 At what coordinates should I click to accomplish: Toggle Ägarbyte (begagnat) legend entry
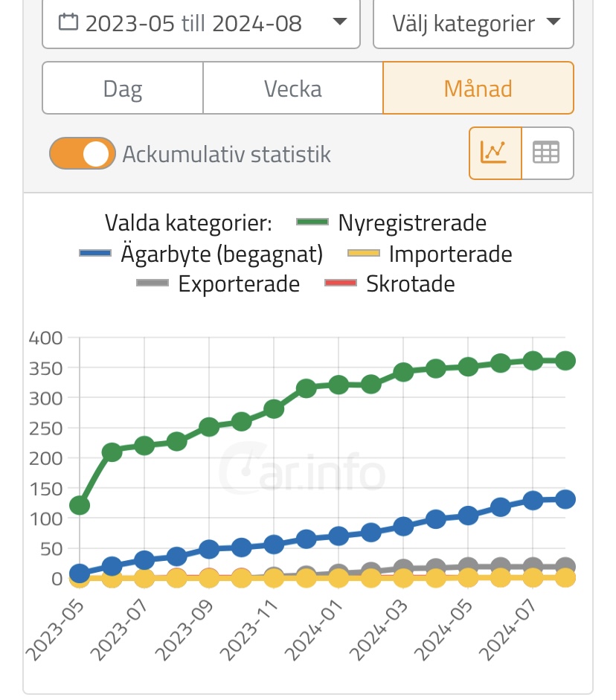click(x=221, y=254)
